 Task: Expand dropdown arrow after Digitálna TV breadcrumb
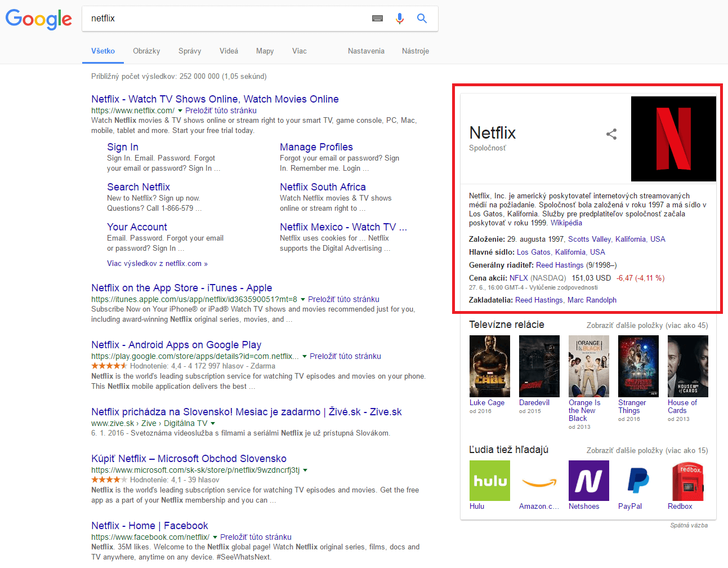tap(213, 424)
